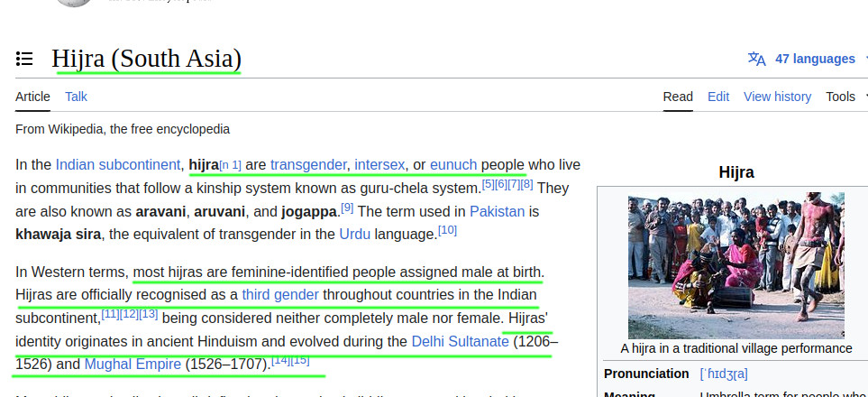This screenshot has height=397, width=868.
Task: Follow the Delhi Sultanate link
Action: tap(460, 341)
